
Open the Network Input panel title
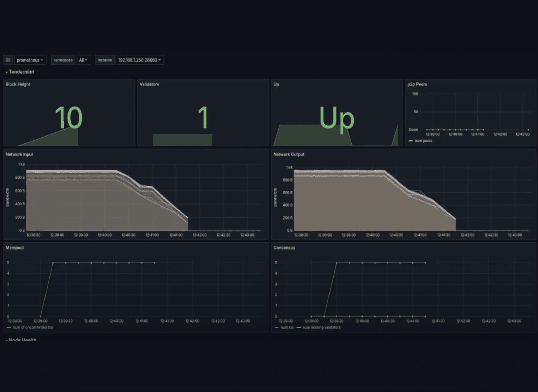(19, 154)
